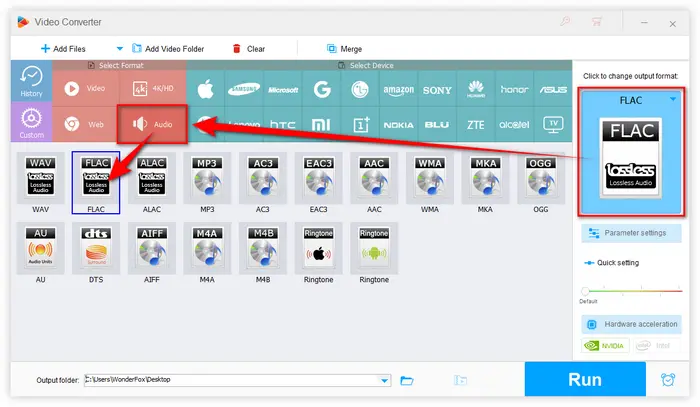
Task: Select ASUS device category
Action: [553, 89]
